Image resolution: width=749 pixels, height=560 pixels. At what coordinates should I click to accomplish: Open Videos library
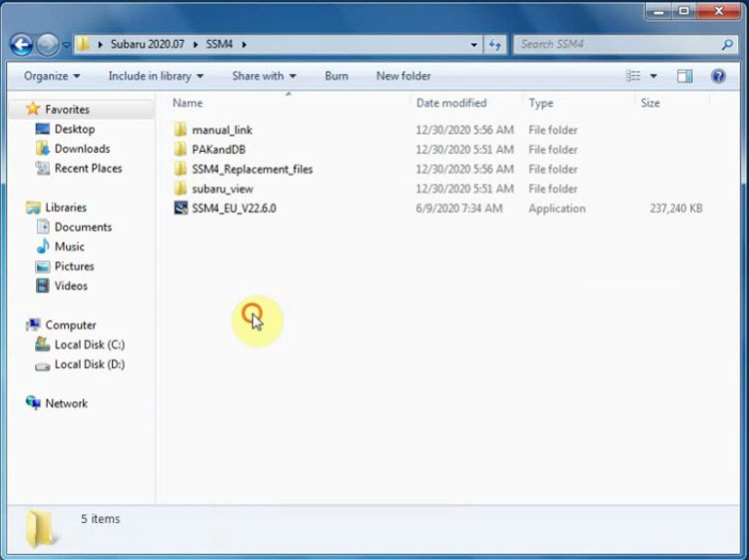[x=71, y=285]
